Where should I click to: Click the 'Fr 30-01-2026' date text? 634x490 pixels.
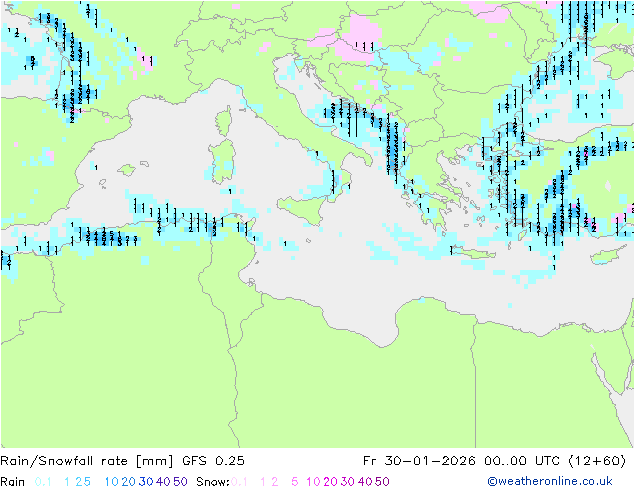419,461
